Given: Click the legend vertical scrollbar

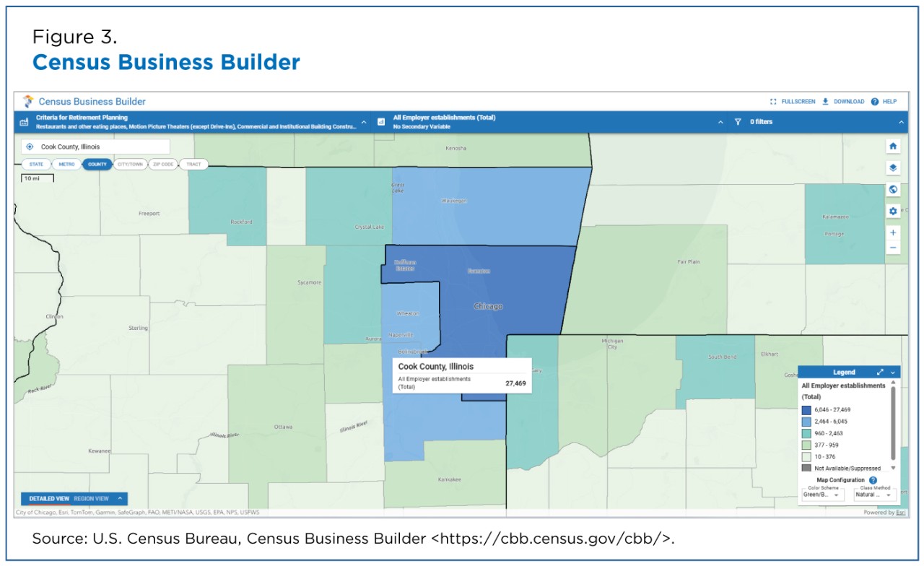Looking at the screenshot, I should [894, 423].
